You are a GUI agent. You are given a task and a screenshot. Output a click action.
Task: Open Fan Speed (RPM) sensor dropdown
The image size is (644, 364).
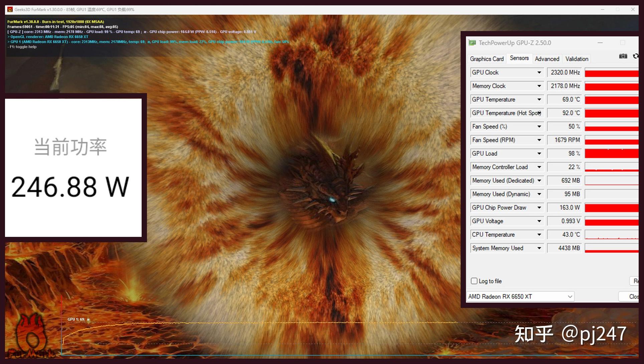[539, 140]
